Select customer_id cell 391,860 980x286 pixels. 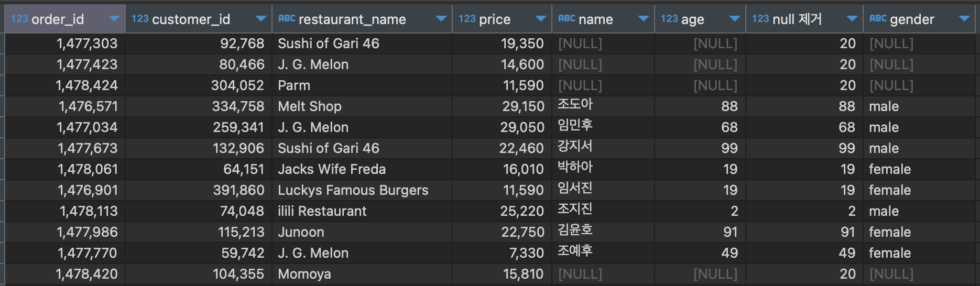coord(199,190)
